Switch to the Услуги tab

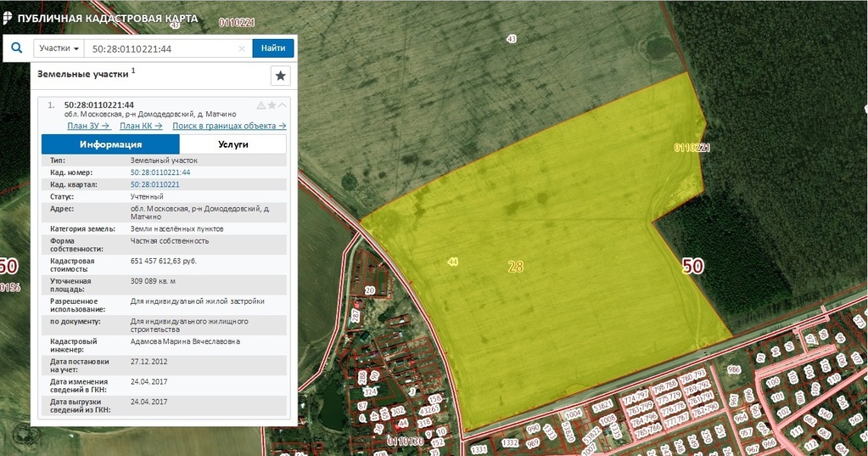(x=232, y=144)
